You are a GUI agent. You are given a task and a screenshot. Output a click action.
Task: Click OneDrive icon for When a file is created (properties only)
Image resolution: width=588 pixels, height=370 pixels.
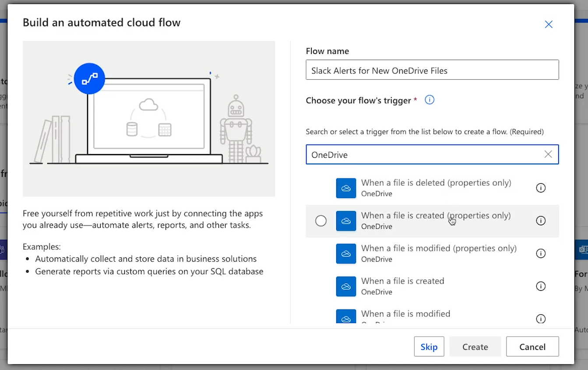(346, 221)
